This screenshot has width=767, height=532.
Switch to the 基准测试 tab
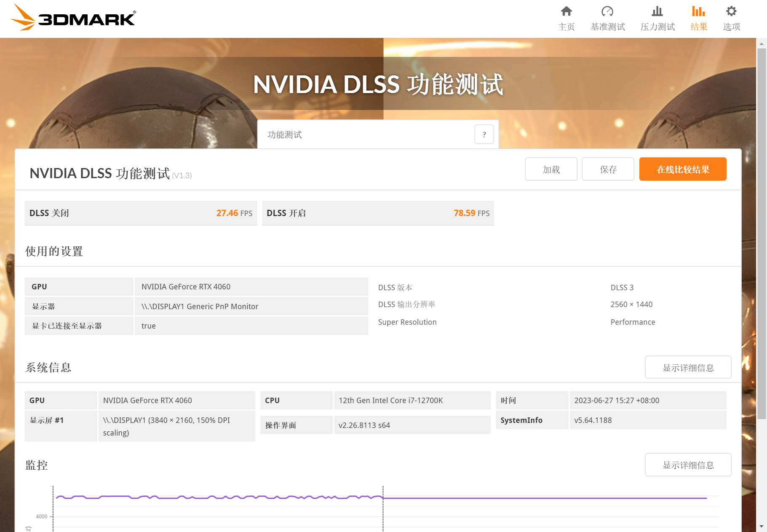point(607,27)
